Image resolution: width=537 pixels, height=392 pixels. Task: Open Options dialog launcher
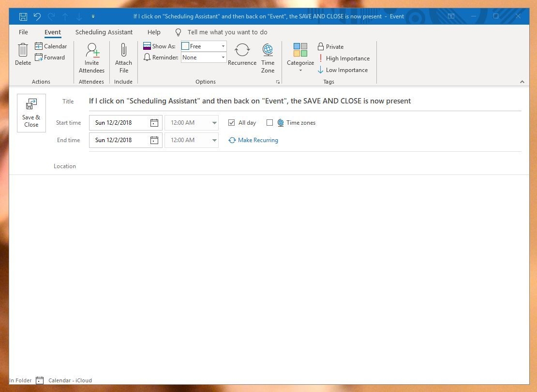278,82
